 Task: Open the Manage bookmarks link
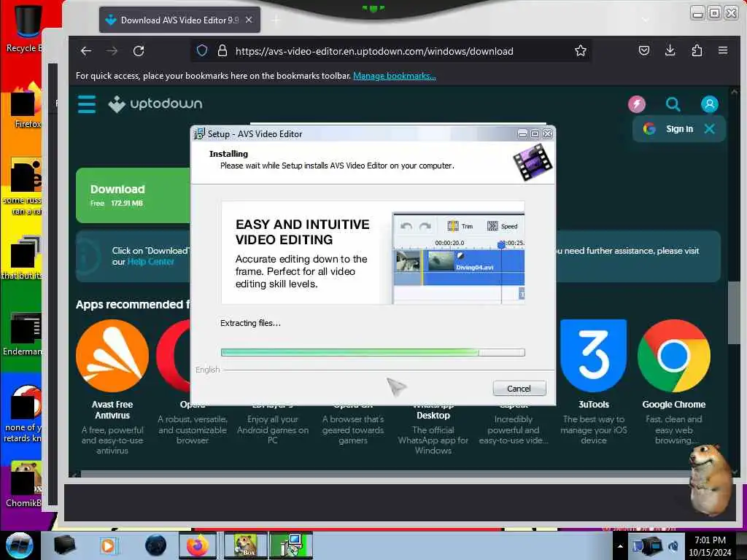pos(395,76)
